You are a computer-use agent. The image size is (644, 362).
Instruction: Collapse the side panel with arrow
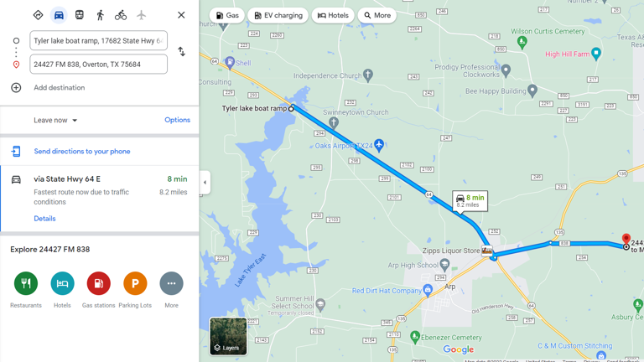[x=205, y=182]
